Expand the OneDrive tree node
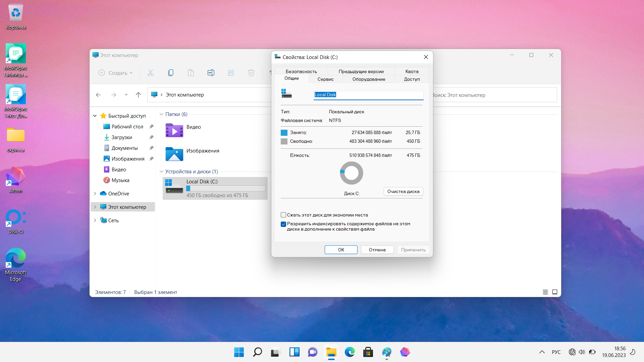The height and width of the screenshot is (362, 644). 95,193
